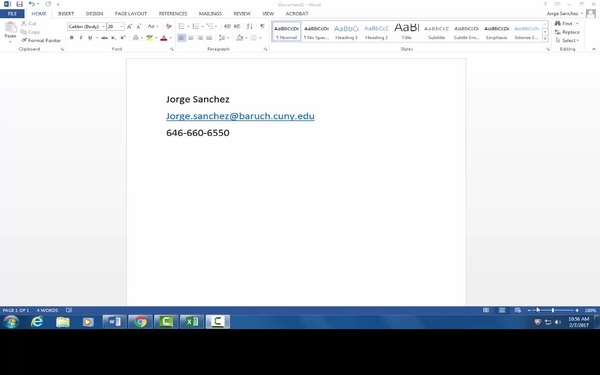Switch to Web Layout view icon
This screenshot has width=600, height=375.
[x=517, y=310]
